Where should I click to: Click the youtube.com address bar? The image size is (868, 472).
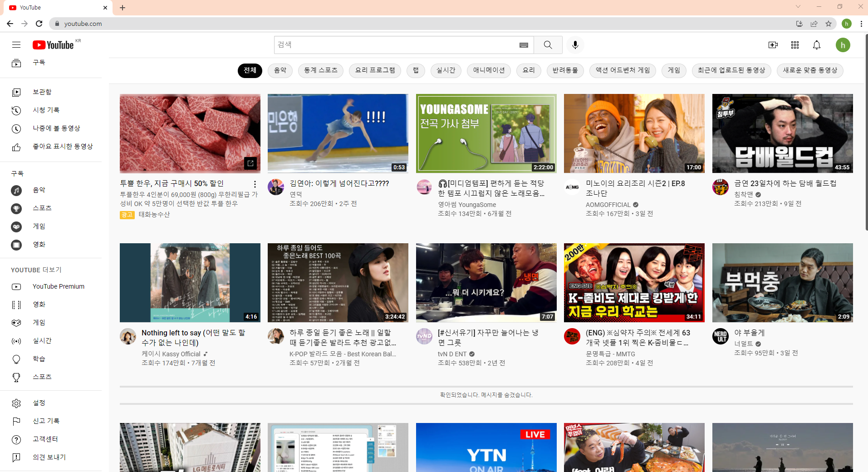tap(422, 24)
